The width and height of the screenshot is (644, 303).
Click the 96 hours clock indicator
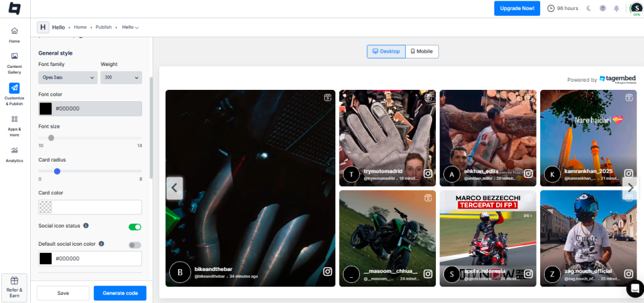click(563, 8)
